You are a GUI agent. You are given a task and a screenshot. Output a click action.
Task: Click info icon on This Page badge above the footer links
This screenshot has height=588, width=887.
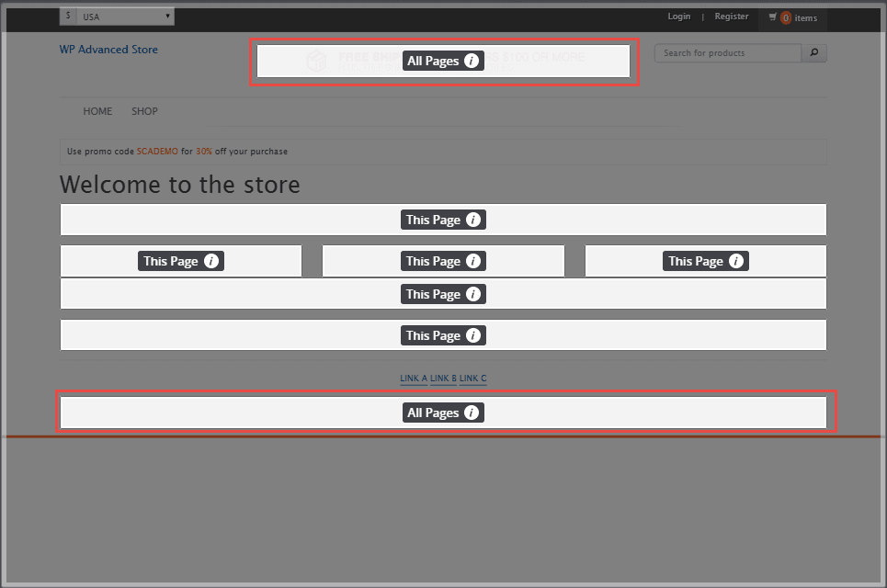click(x=473, y=336)
